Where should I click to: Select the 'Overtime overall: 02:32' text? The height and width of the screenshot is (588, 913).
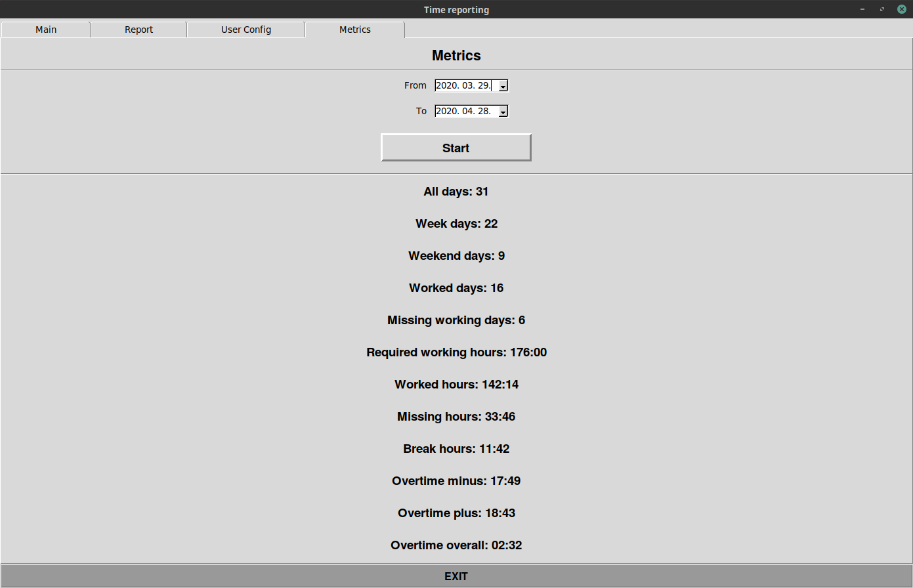pos(456,545)
